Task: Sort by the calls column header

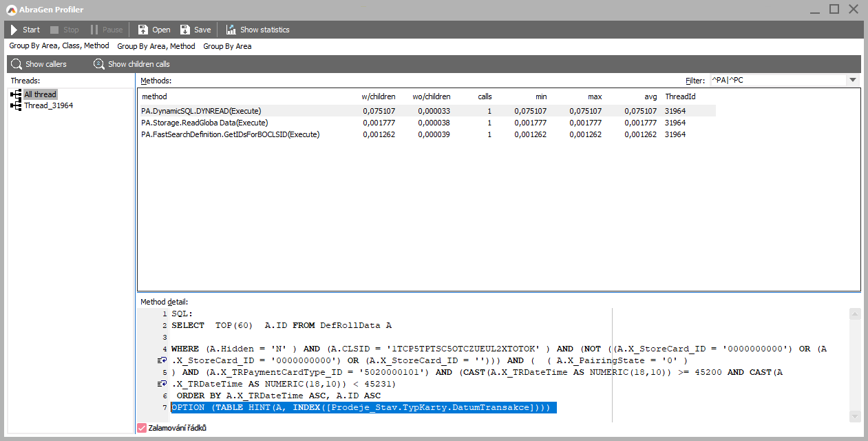Action: point(485,96)
